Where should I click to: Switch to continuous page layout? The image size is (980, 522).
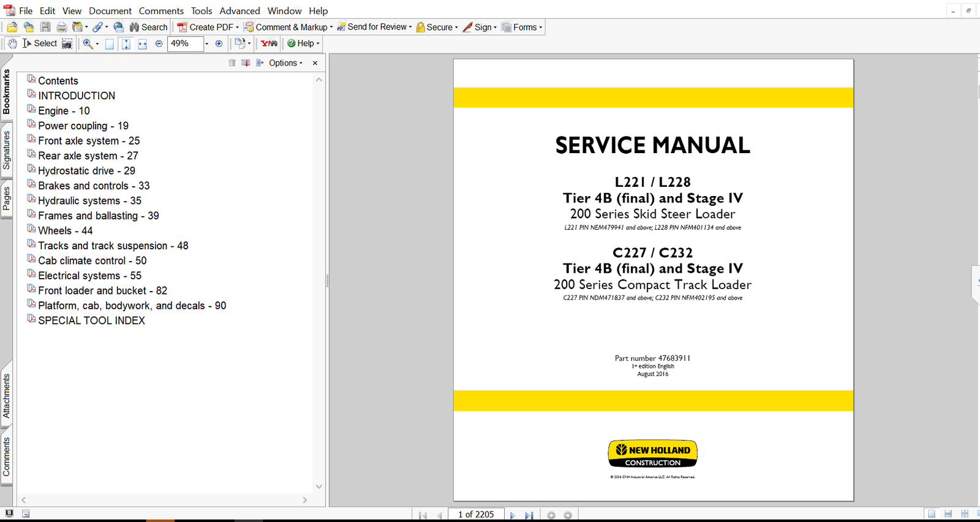pyautogui.click(x=948, y=514)
